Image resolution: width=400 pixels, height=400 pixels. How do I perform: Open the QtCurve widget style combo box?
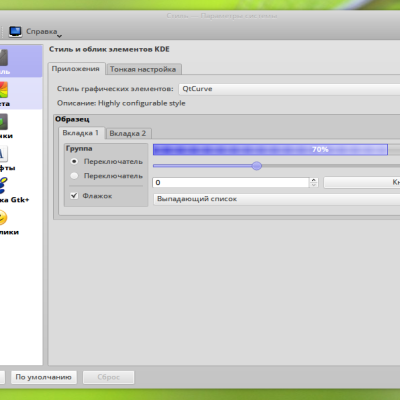[x=289, y=89]
